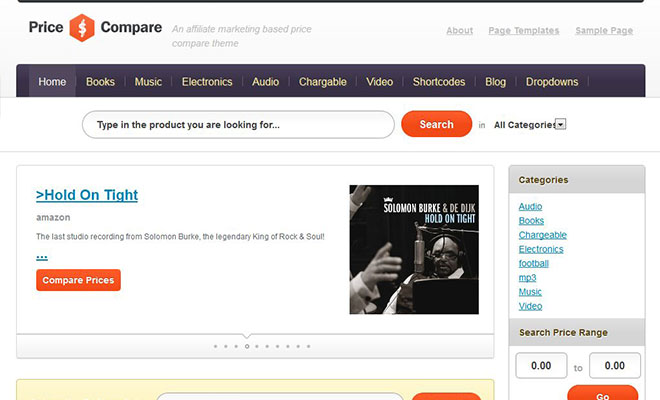Image resolution: width=660 pixels, height=400 pixels.
Task: Click the maximum price range field
Action: [615, 366]
